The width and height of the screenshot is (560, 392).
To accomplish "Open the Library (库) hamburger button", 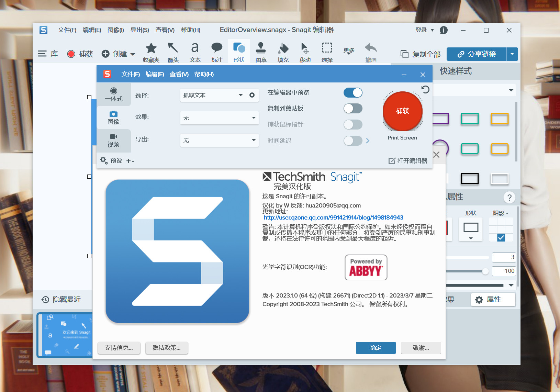I will coord(48,54).
